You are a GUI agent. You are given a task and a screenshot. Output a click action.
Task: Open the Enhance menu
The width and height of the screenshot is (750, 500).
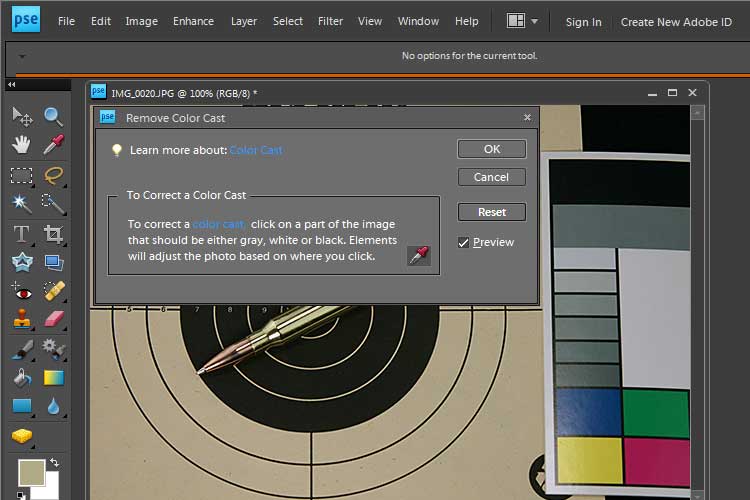pyautogui.click(x=193, y=21)
